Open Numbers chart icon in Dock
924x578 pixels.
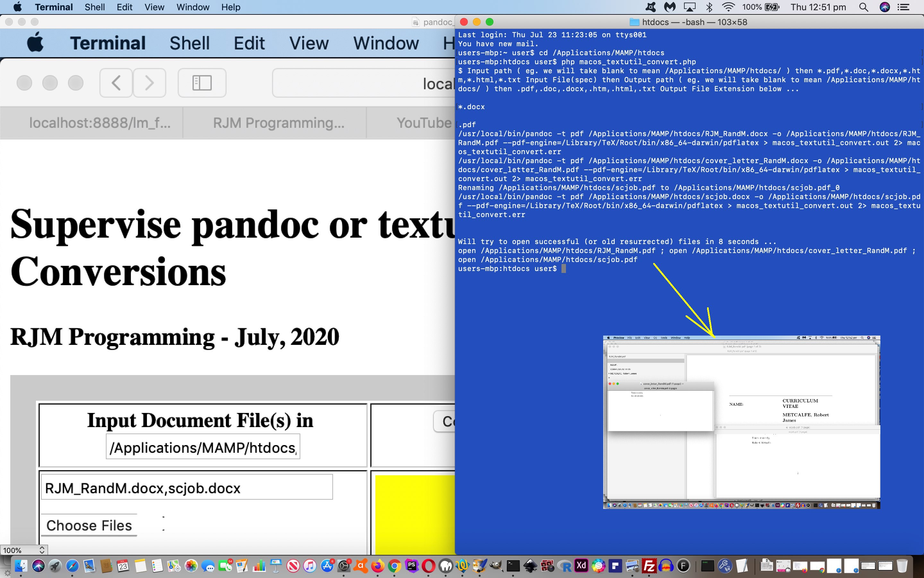pyautogui.click(x=259, y=566)
